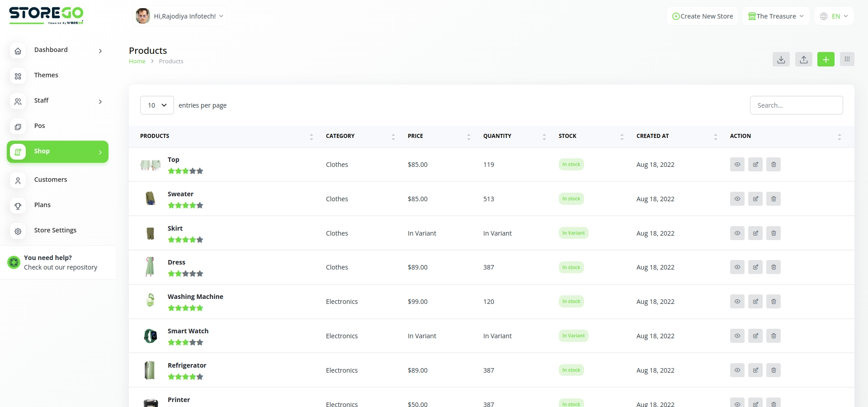Click the Create New Store button
Viewport: 868px width, 407px height.
(x=702, y=16)
